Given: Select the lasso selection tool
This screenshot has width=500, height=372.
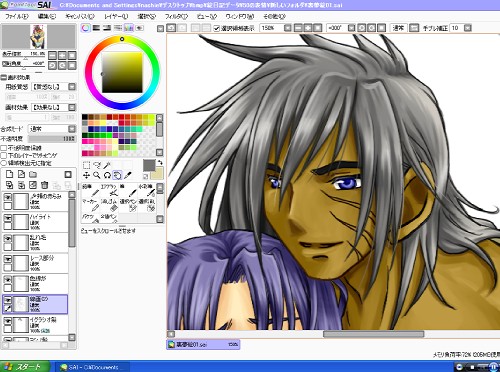Looking at the screenshot, I should (x=97, y=165).
